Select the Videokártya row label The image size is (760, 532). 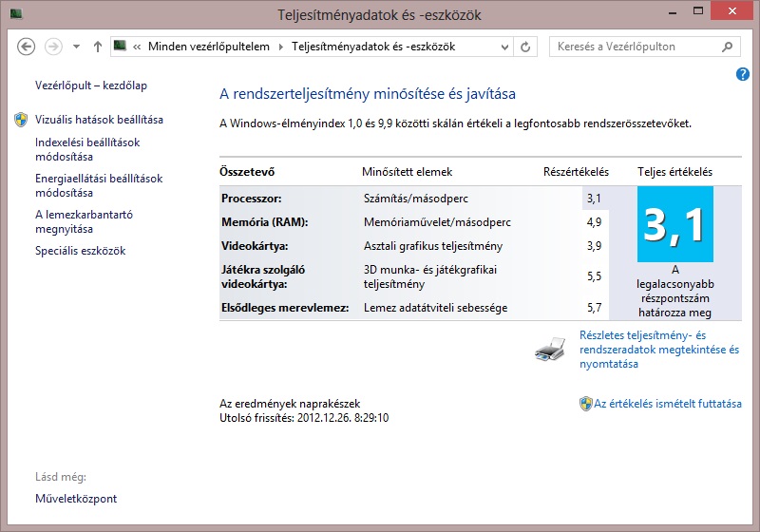pos(255,246)
